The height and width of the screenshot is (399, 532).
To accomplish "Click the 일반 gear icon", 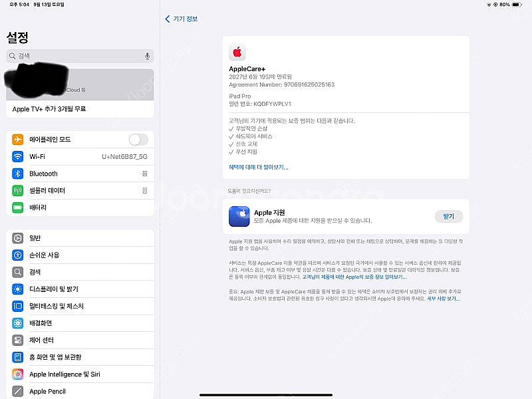I will pyautogui.click(x=18, y=238).
